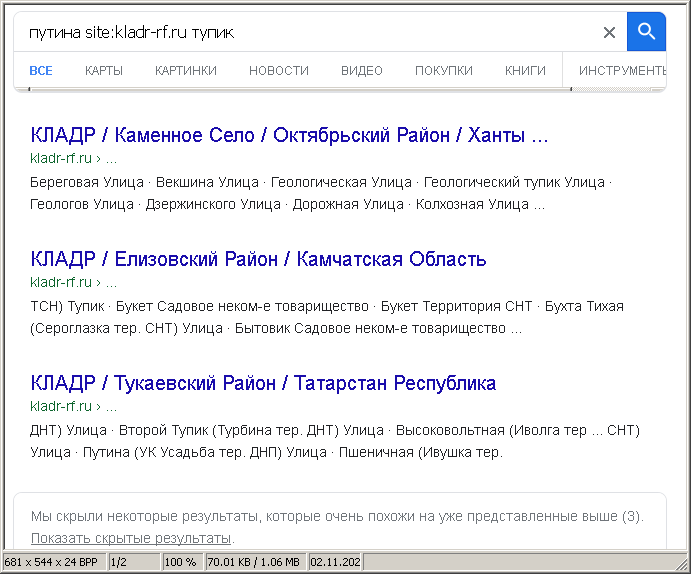Open result КЛАДР / Тукаевский Район / Татарстан Республика
The width and height of the screenshot is (691, 574).
pos(263,383)
